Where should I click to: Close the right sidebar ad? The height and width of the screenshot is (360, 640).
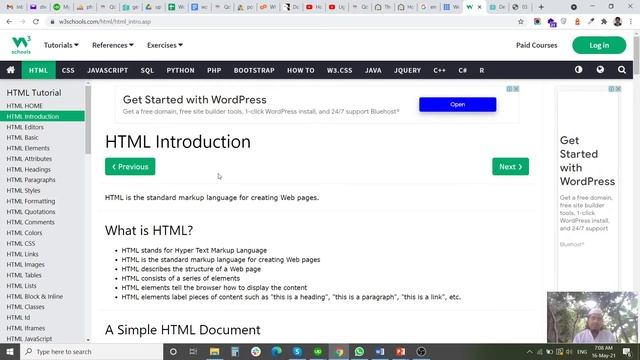point(618,89)
